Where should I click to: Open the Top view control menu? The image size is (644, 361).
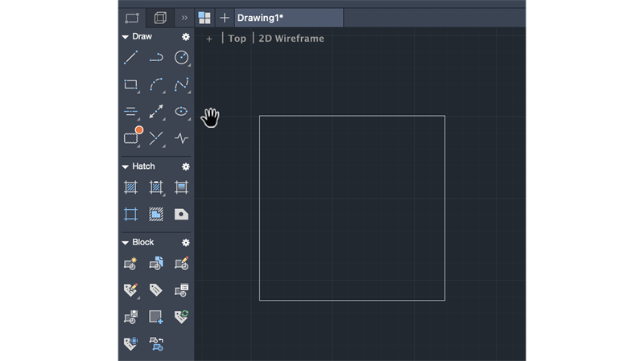(237, 39)
